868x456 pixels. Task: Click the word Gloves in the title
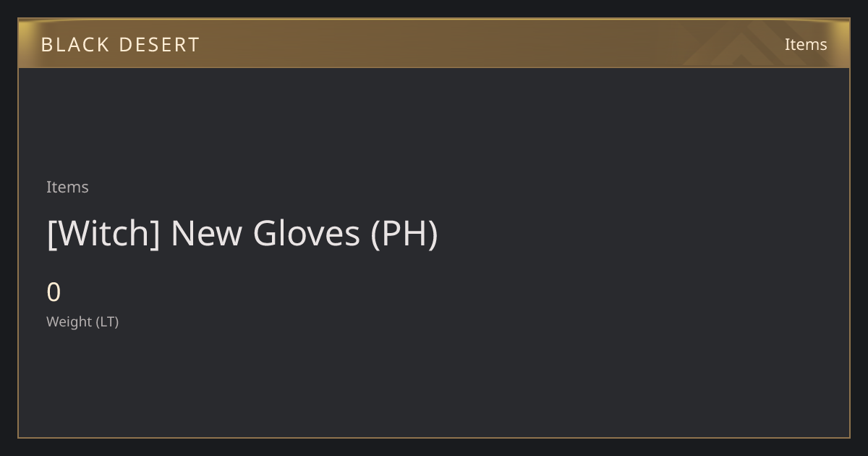point(306,234)
